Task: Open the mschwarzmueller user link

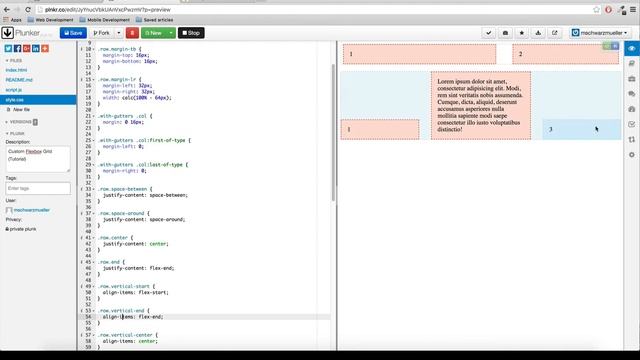Action: (31, 210)
